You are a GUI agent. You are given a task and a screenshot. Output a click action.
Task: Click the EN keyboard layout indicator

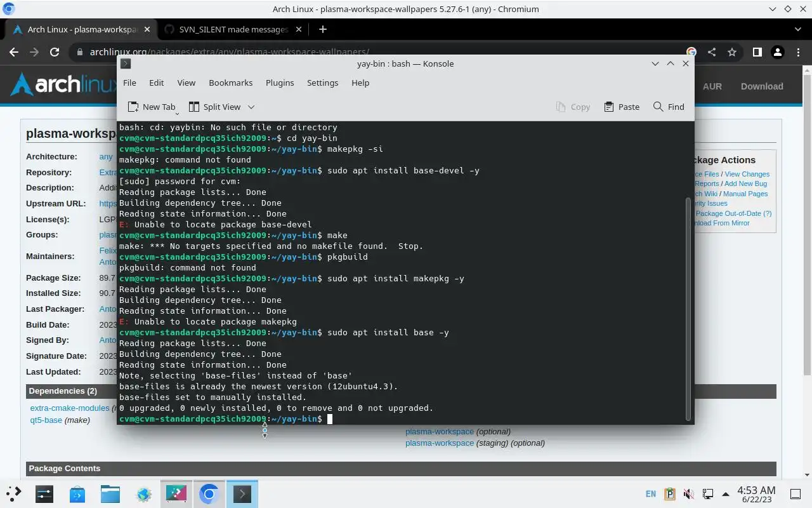pos(651,494)
